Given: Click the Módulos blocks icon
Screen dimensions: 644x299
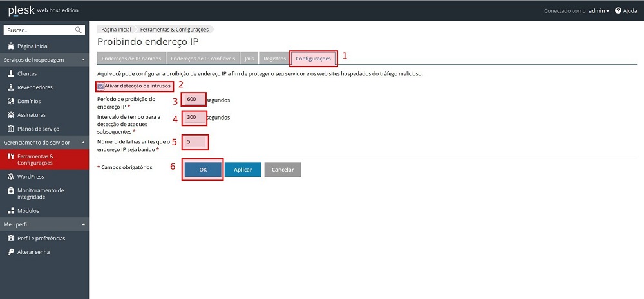Looking at the screenshot, I should [11, 210].
